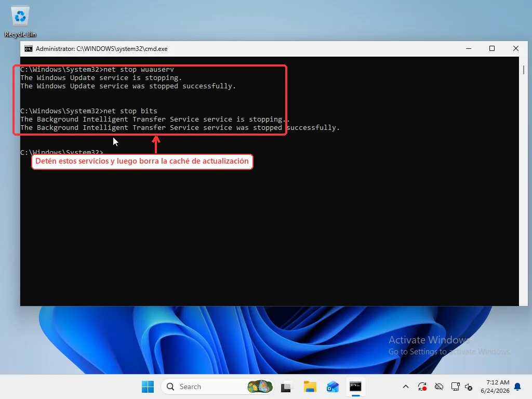The image size is (532, 399).
Task: Open clock and date 7:12 AM
Action: (495, 387)
